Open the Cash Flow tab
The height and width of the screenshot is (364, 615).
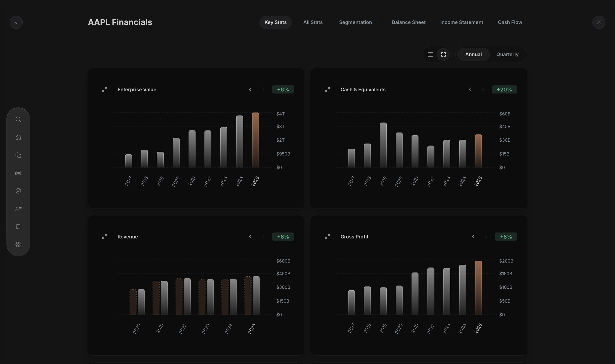[x=510, y=22]
